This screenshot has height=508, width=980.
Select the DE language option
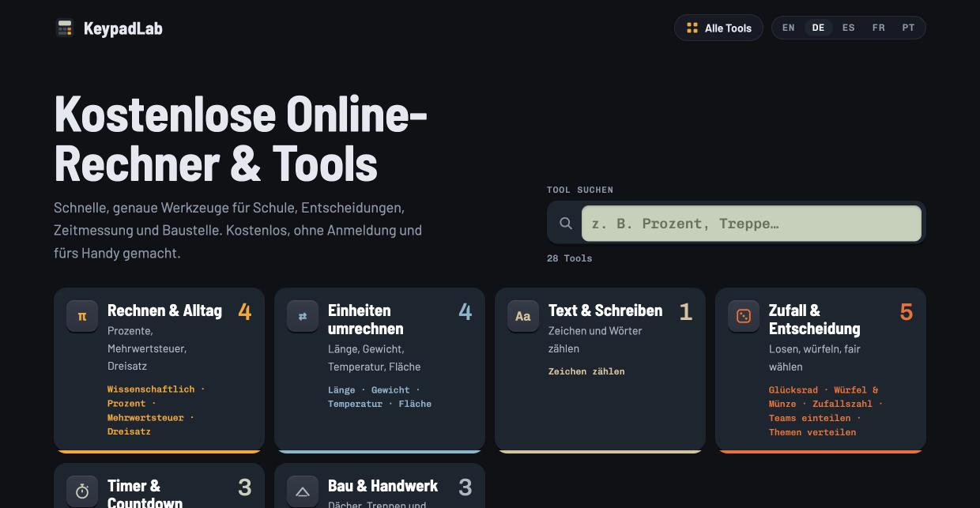(818, 28)
